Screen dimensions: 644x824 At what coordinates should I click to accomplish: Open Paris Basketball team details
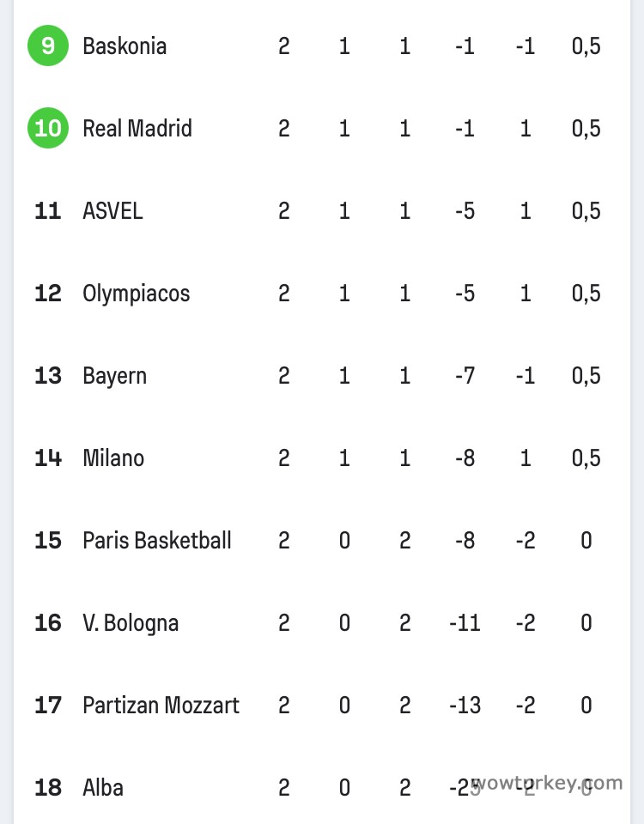point(157,540)
